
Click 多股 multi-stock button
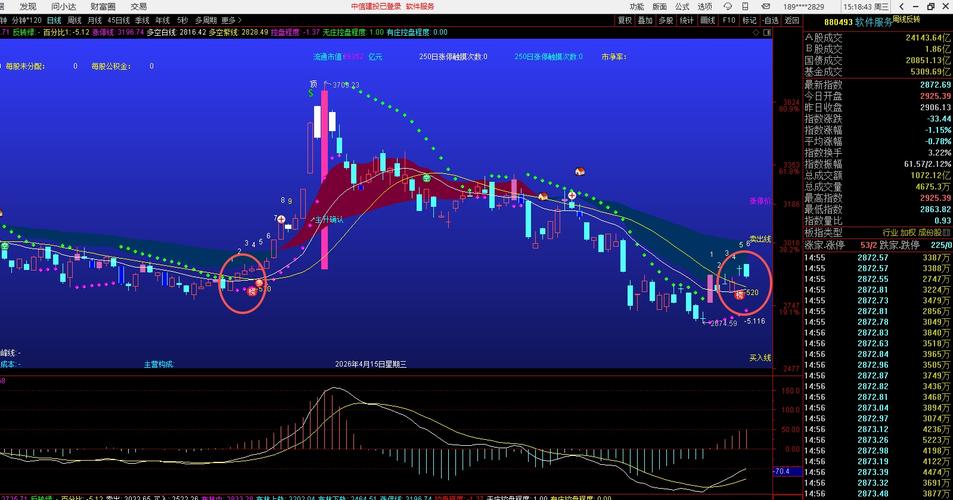[x=666, y=20]
